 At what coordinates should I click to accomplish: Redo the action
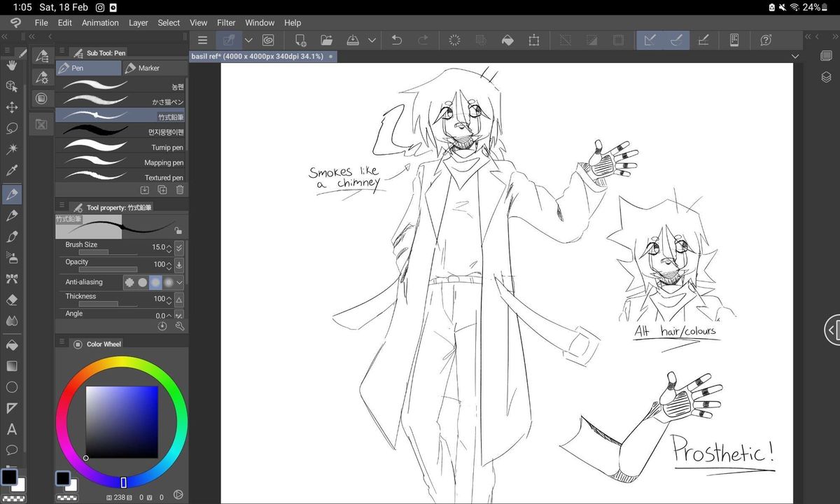click(x=422, y=40)
